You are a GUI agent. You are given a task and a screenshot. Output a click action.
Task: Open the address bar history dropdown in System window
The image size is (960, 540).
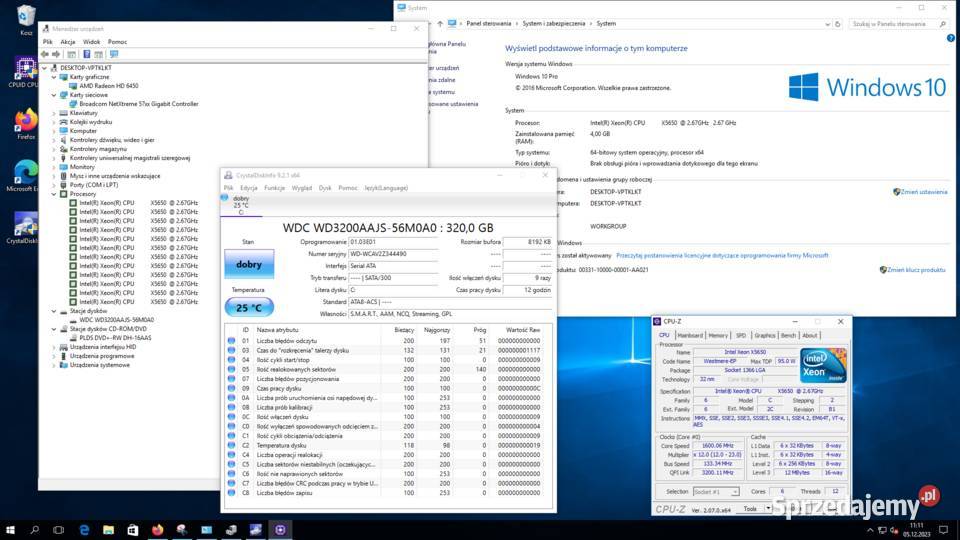[x=827, y=24]
